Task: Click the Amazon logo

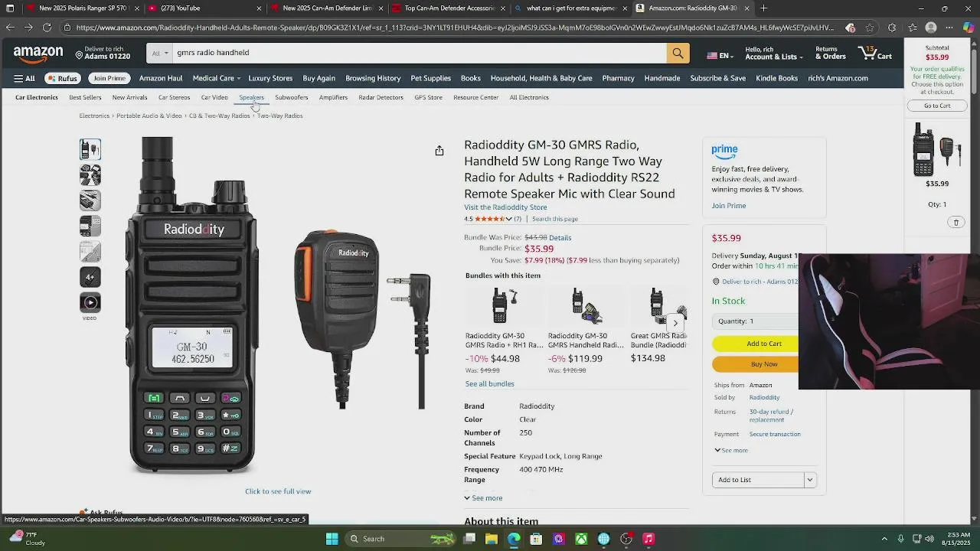Action: point(38,54)
